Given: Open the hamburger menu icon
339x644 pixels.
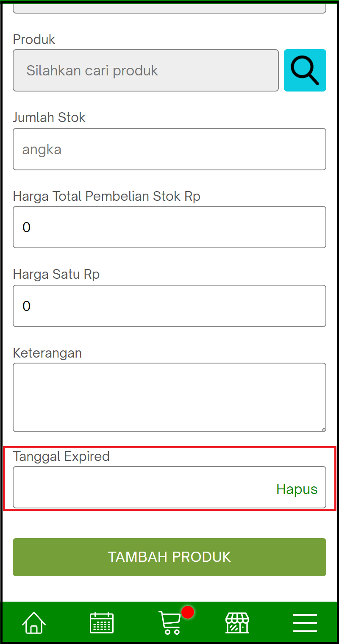Looking at the screenshot, I should tap(305, 622).
